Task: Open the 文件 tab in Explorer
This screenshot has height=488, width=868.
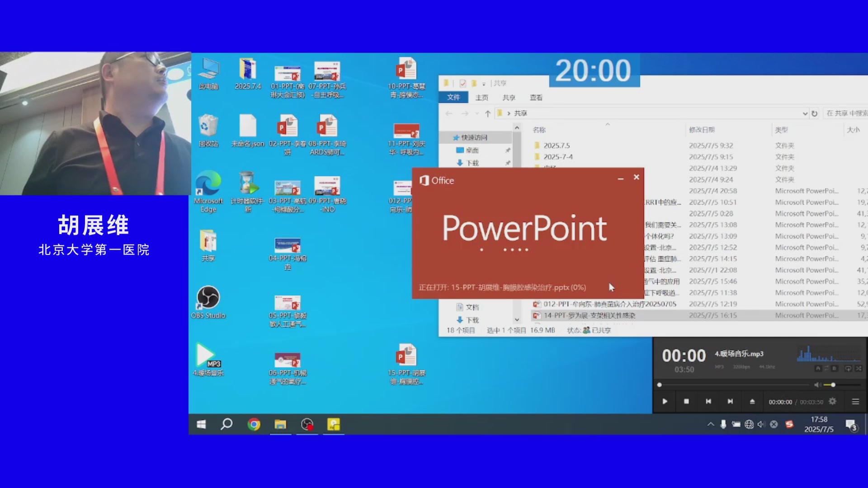Action: [x=453, y=97]
